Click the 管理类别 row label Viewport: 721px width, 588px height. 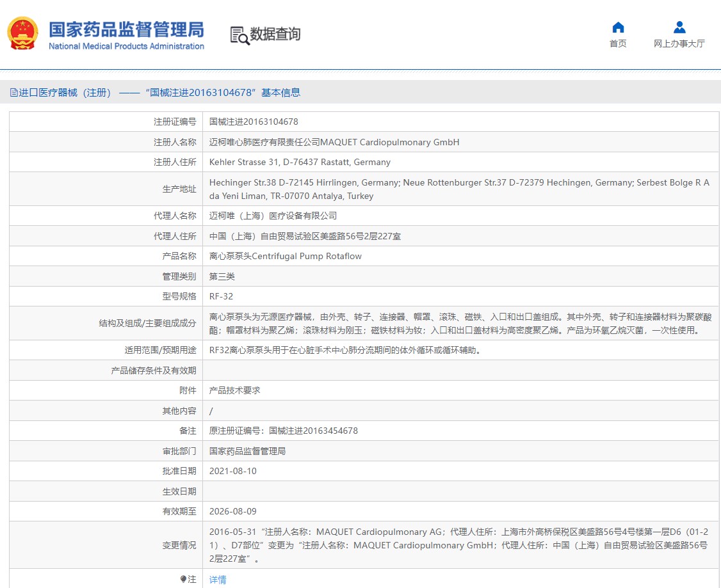(179, 276)
